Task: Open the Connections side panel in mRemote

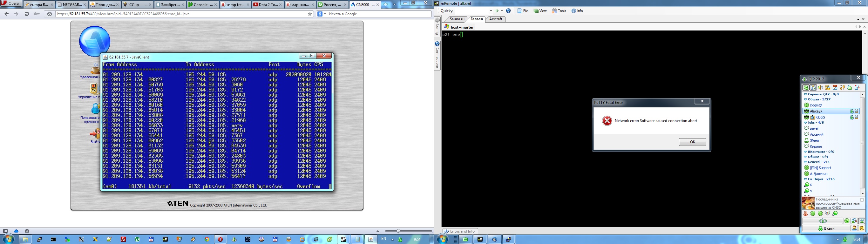Action: 437,55
